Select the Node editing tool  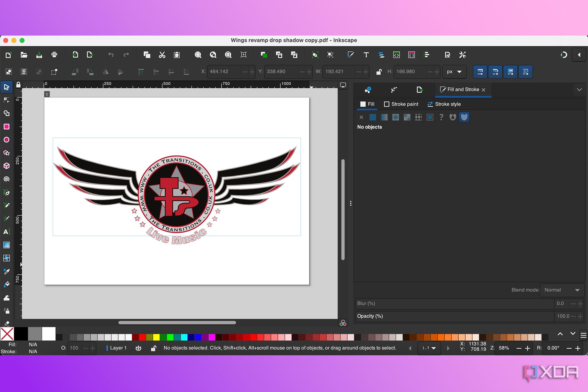(x=6, y=100)
